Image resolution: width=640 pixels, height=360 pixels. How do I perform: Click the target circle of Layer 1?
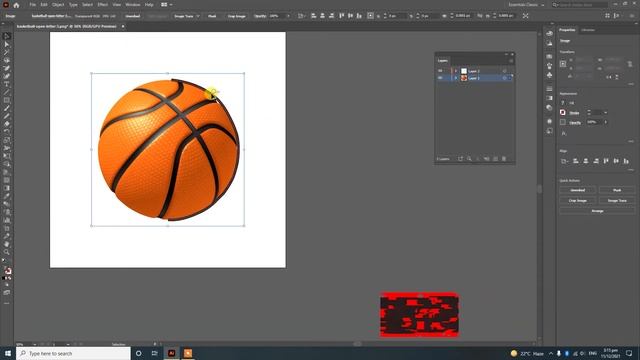504,78
